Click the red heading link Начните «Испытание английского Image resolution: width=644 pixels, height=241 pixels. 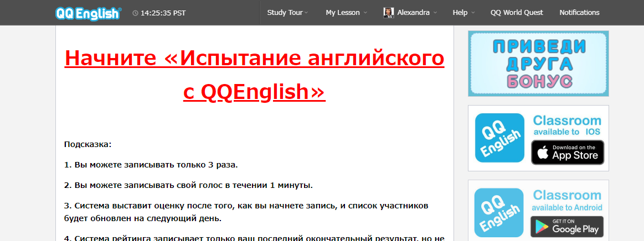[254, 58]
